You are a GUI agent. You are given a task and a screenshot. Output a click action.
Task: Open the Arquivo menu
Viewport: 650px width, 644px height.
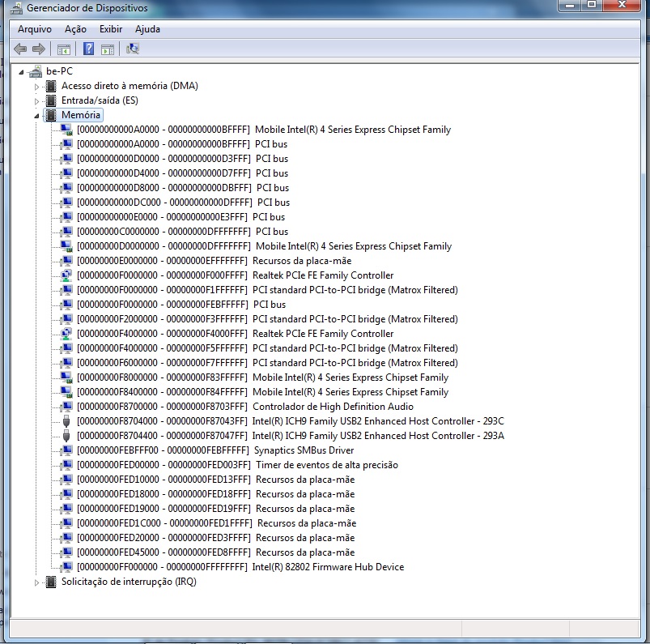(x=35, y=29)
